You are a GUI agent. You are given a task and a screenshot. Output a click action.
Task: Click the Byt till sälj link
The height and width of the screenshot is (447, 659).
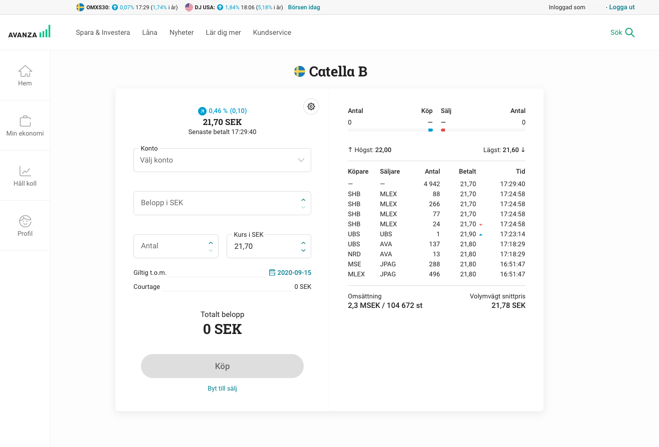[222, 388]
